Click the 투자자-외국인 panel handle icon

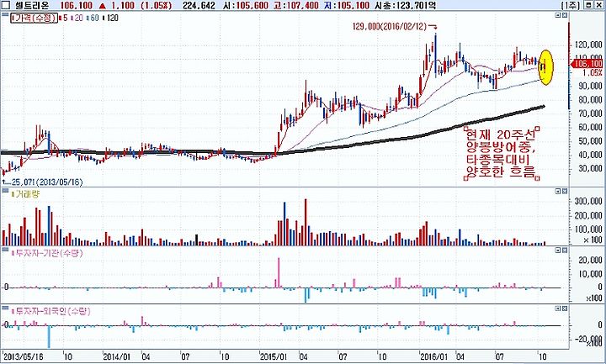pyautogui.click(x=5, y=308)
